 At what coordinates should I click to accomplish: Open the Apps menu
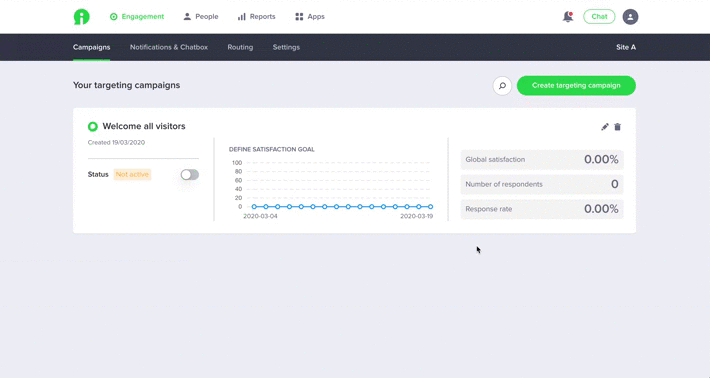coord(310,17)
